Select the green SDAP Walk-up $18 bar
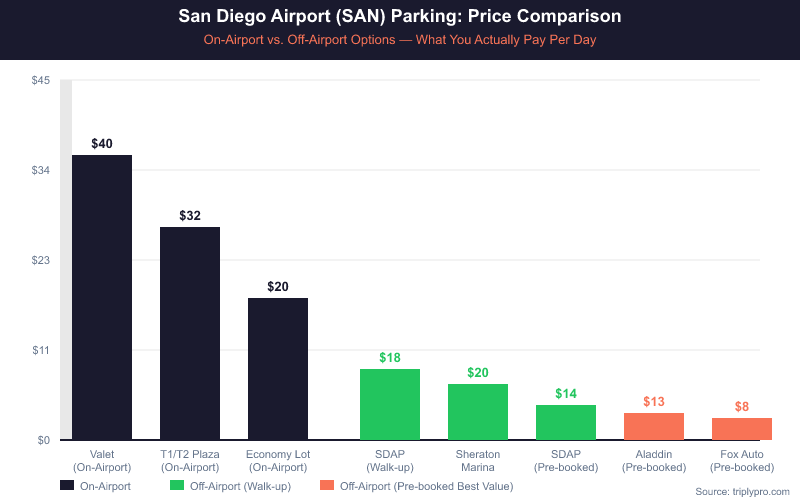The width and height of the screenshot is (800, 500). pyautogui.click(x=390, y=404)
